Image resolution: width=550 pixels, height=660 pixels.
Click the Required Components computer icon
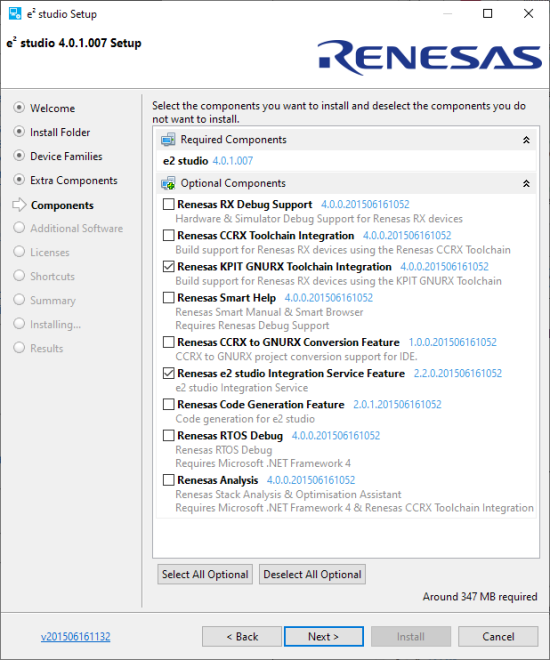[168, 139]
